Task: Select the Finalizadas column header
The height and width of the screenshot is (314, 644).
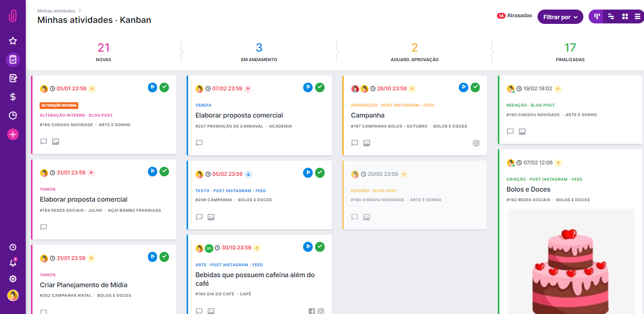Action: pos(570,52)
